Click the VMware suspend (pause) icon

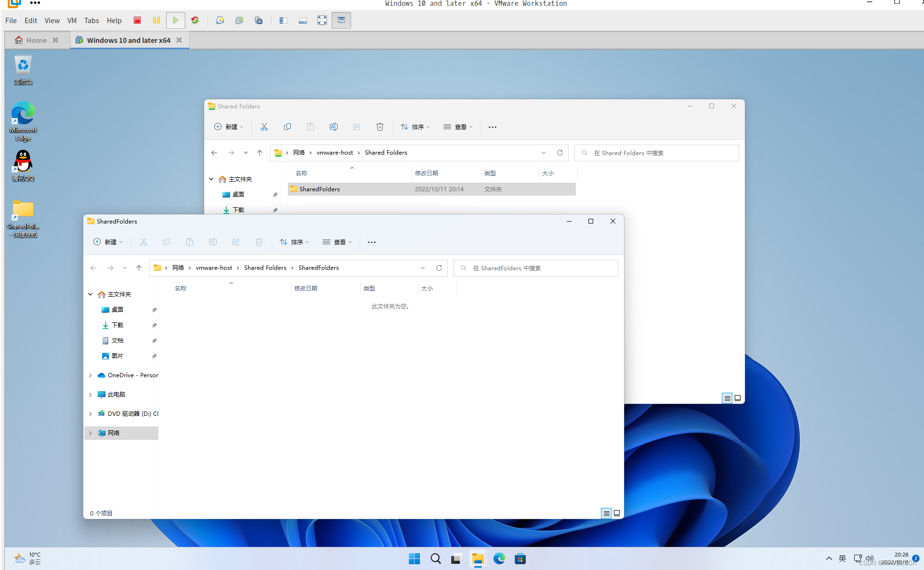pyautogui.click(x=156, y=20)
